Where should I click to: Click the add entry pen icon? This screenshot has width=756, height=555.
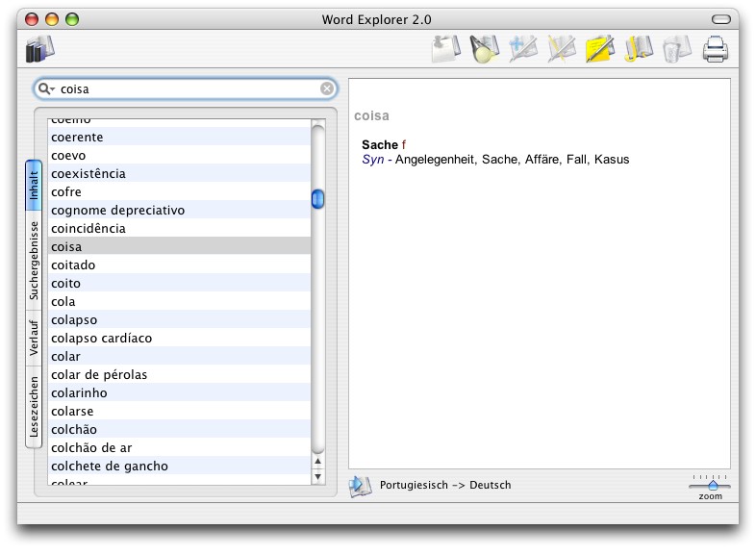[x=523, y=49]
